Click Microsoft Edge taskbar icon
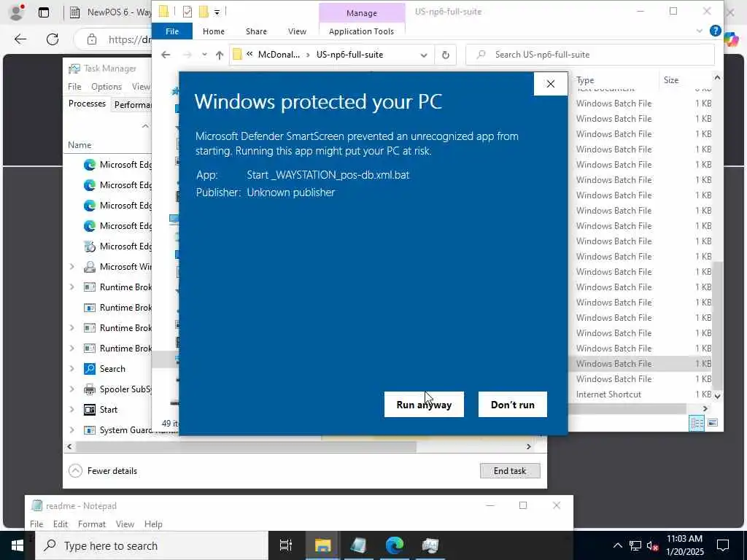Screen dimensions: 747x560 point(395,545)
